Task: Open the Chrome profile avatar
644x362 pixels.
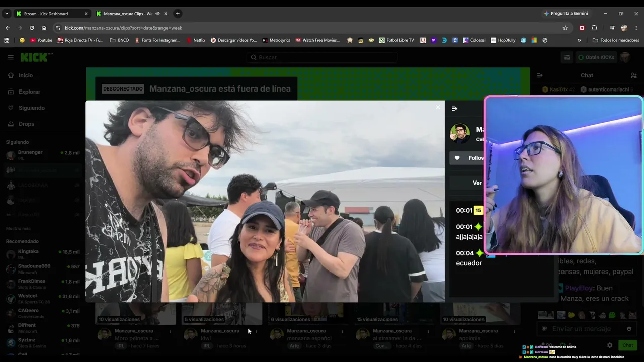Action: point(624,28)
